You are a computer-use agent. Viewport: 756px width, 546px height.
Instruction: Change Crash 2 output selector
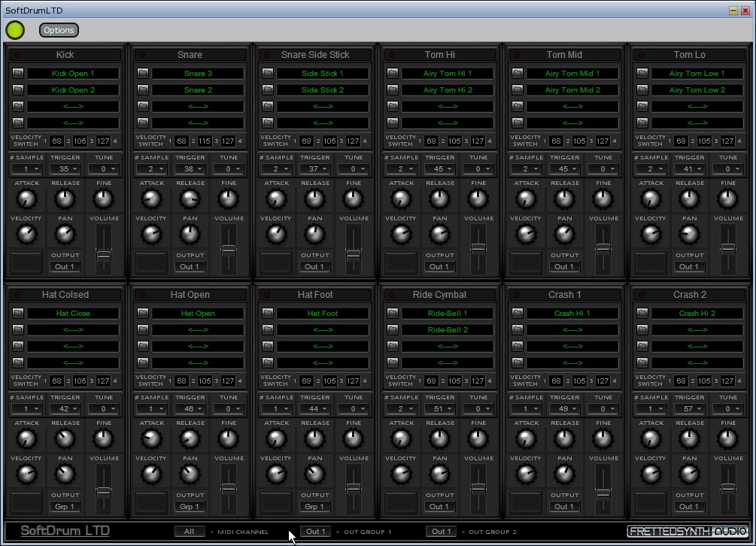pyautogui.click(x=689, y=506)
